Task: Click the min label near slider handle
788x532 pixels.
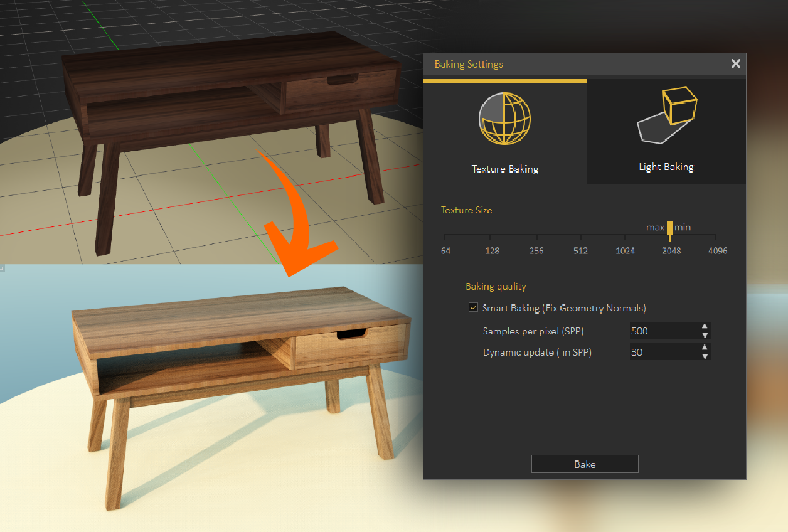Action: 682,227
